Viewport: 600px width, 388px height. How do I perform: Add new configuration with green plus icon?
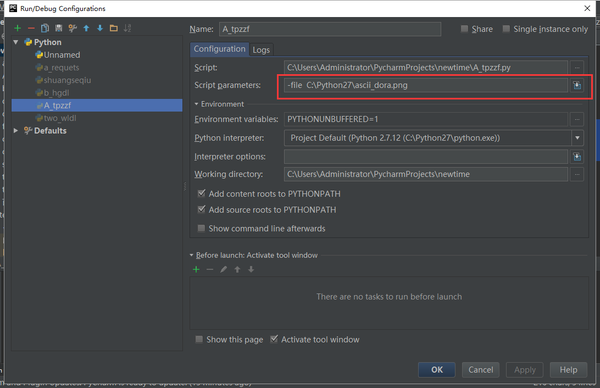pyautogui.click(x=17, y=28)
